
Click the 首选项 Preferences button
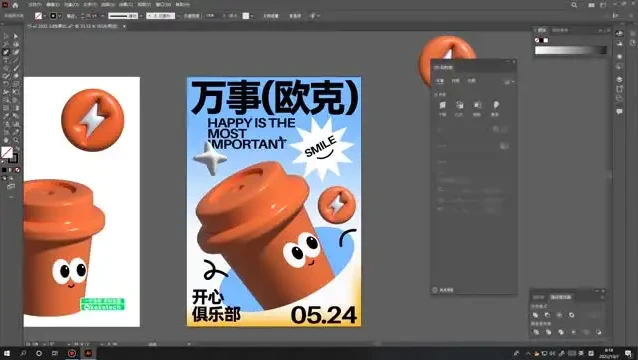tap(295, 16)
